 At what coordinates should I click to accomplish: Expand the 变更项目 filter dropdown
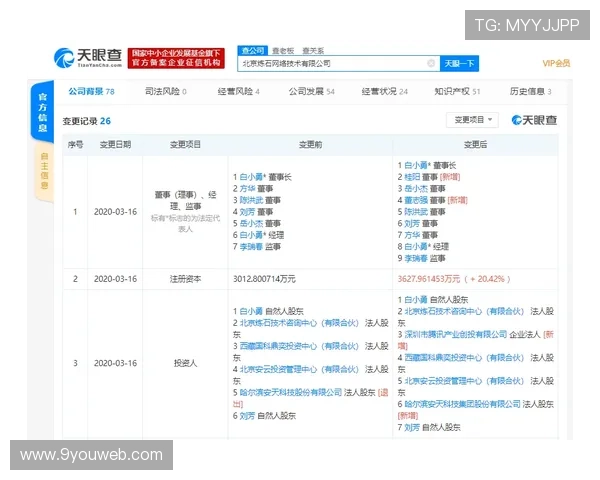[x=473, y=120]
